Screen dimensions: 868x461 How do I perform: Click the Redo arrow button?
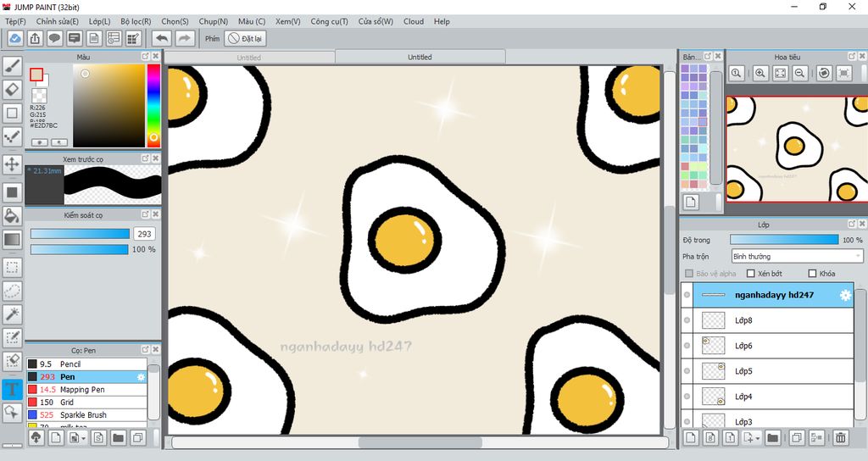185,38
